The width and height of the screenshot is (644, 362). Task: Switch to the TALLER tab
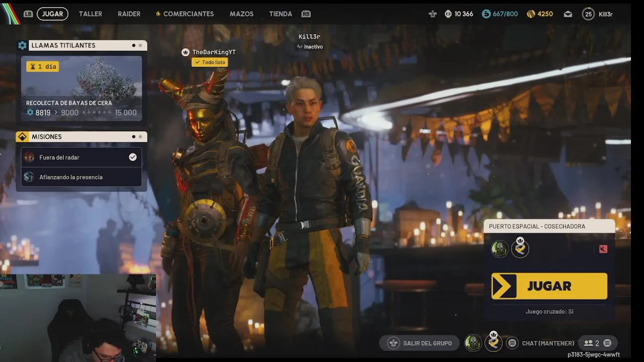tap(91, 14)
